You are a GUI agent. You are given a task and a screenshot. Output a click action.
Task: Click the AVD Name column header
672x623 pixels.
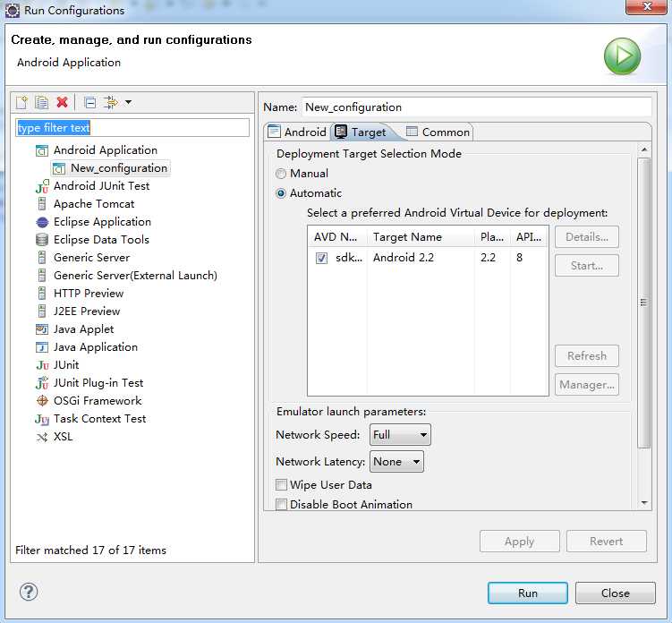[x=337, y=237]
